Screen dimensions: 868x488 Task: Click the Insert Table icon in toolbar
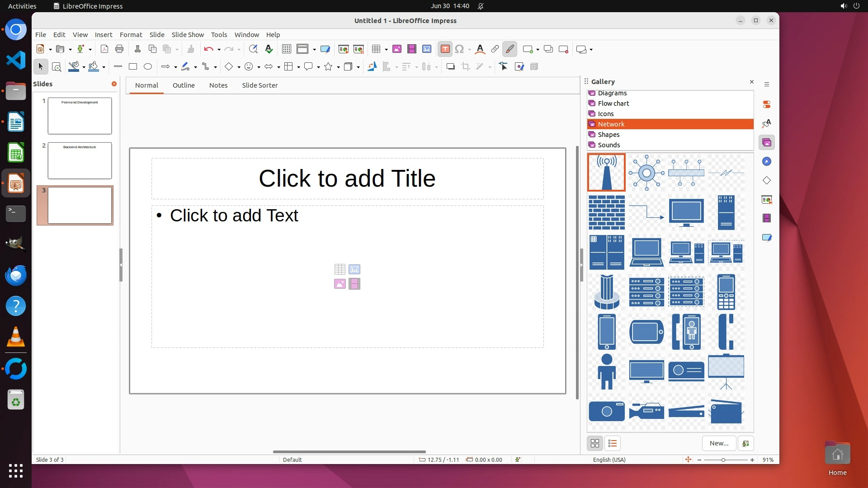(376, 49)
